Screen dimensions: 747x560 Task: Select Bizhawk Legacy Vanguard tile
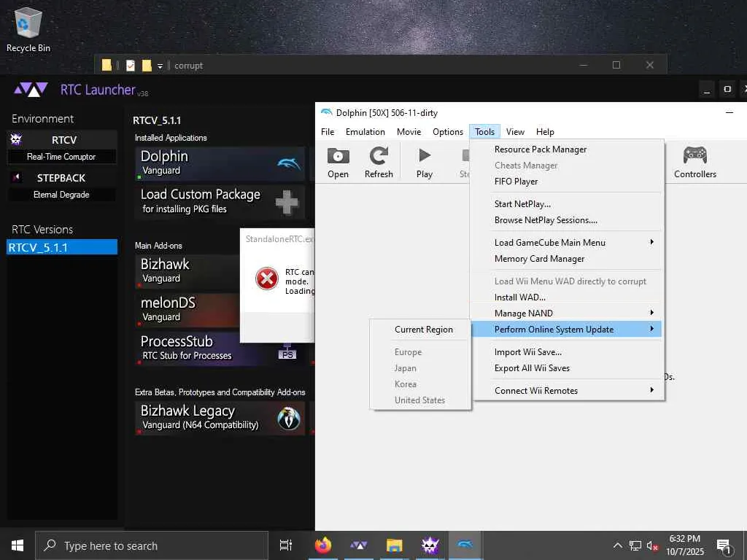tap(220, 418)
